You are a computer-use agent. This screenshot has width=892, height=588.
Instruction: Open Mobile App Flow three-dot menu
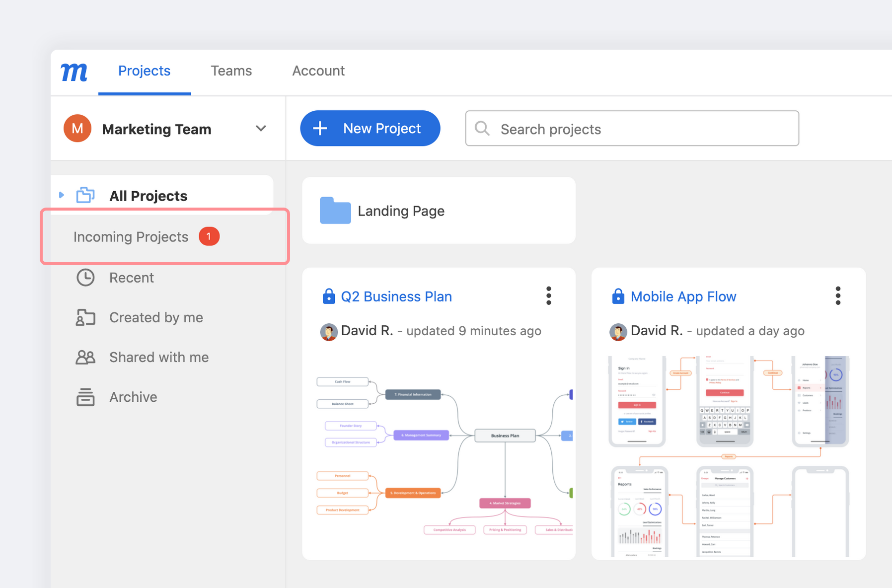(838, 295)
